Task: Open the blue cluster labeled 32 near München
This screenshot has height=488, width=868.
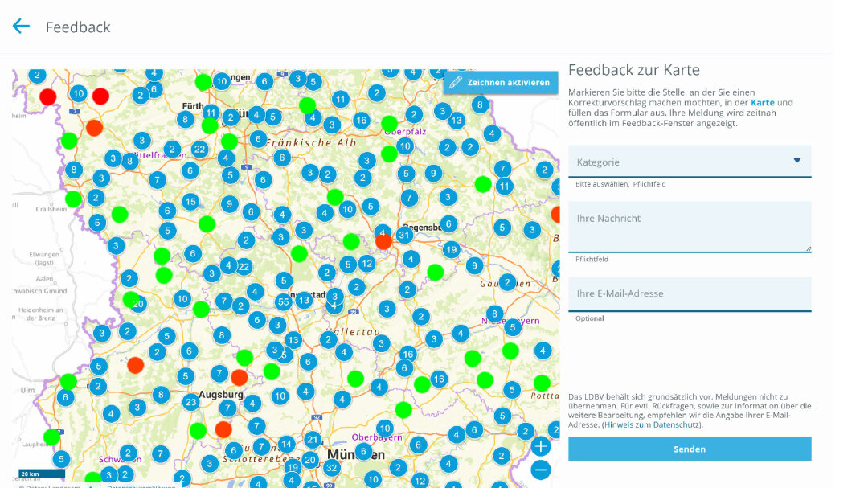Action: point(332,468)
